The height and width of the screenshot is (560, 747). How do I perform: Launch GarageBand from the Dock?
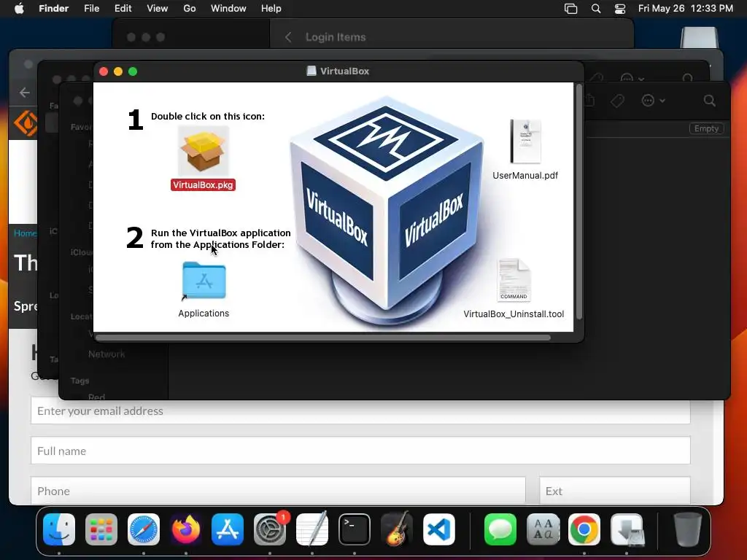tap(396, 529)
